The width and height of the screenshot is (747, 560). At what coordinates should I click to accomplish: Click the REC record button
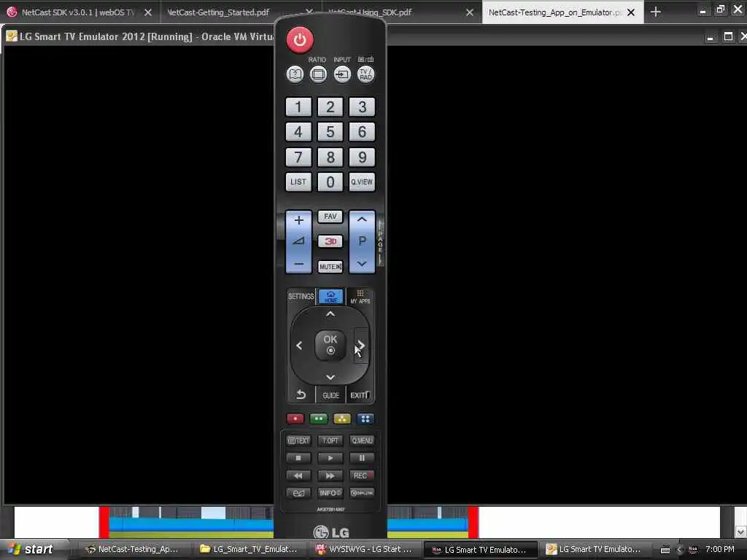tap(362, 475)
